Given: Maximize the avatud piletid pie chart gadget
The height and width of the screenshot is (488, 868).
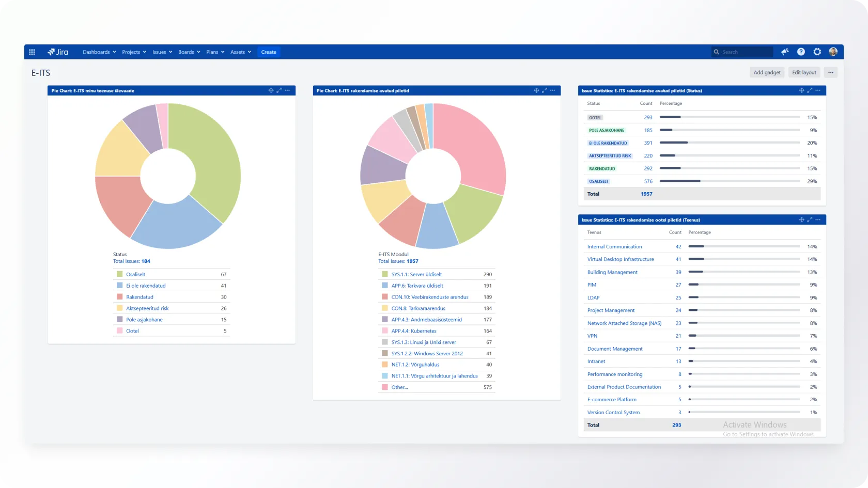Looking at the screenshot, I should click(x=544, y=90).
